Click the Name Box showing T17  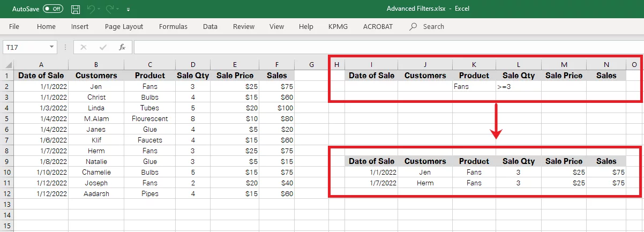(25, 47)
